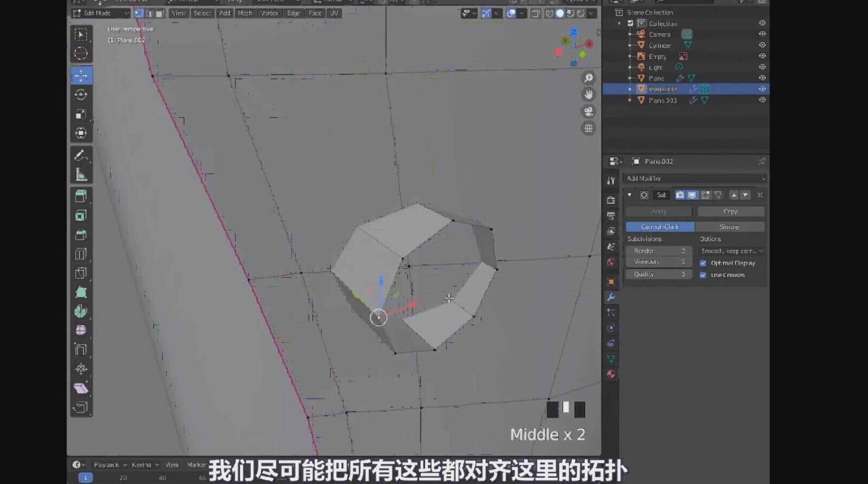Open the Mesh menu

click(x=245, y=13)
